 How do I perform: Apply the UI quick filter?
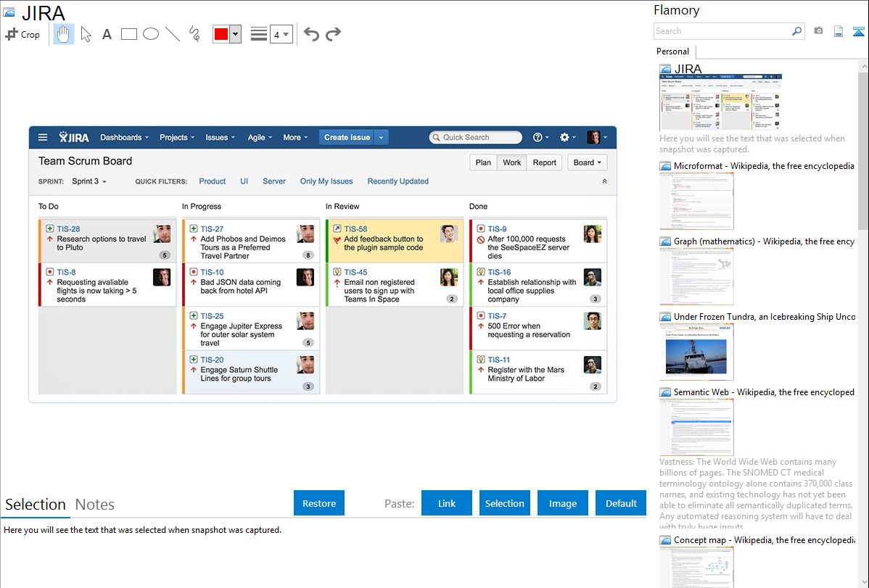click(x=244, y=181)
